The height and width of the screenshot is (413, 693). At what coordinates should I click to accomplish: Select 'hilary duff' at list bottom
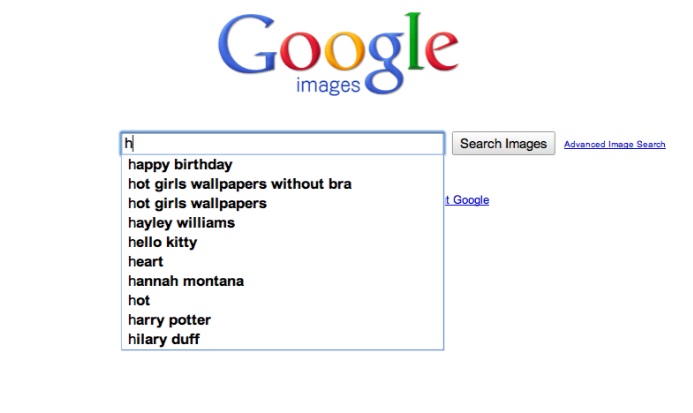[x=164, y=339]
